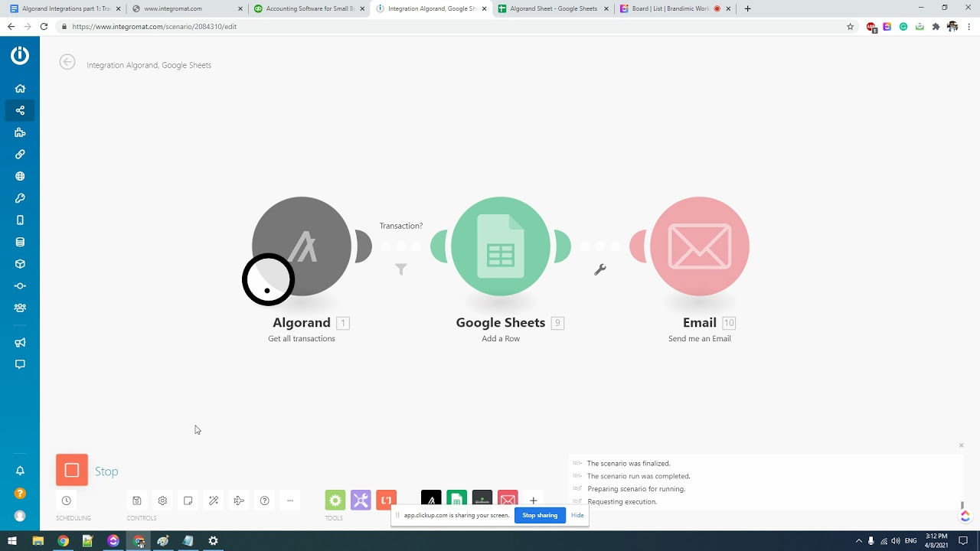
Task: Click the auto-align magic wand icon
Action: (x=214, y=500)
